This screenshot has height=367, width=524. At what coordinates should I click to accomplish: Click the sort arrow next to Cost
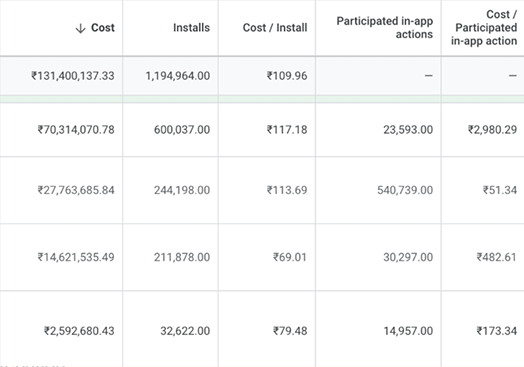(81, 28)
